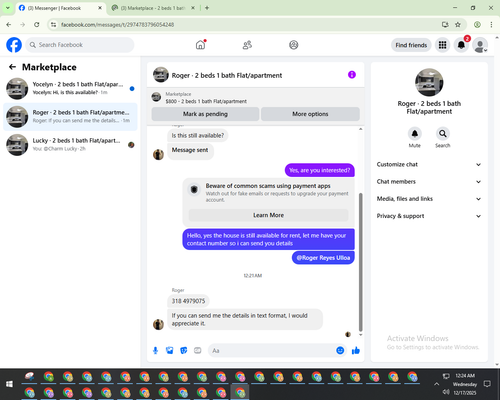This screenshot has height=400, width=500.
Task: Open the Yocelyn conversation
Action: tap(70, 88)
